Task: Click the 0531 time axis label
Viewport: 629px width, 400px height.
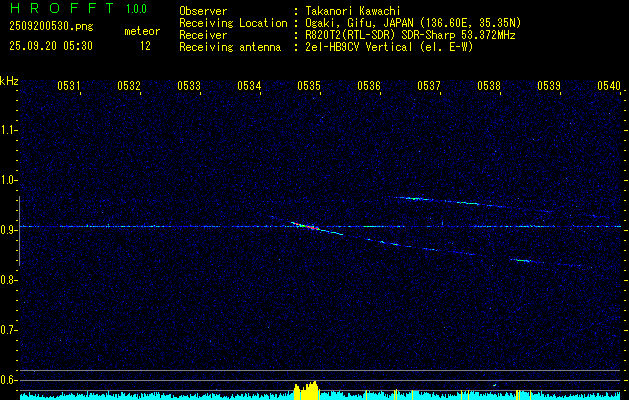Action: (69, 85)
